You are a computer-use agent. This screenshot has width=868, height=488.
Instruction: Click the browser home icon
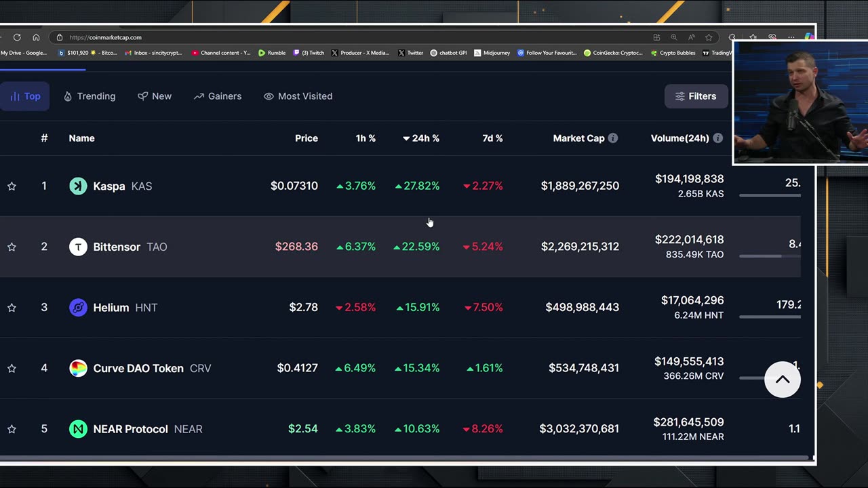[x=36, y=37]
